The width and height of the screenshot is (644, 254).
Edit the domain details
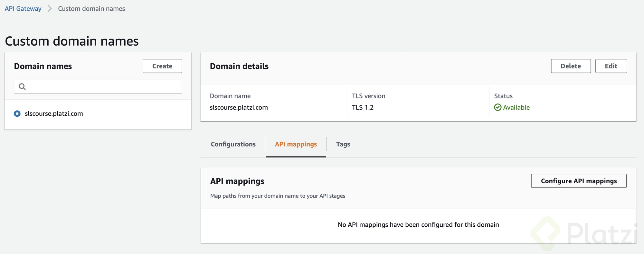point(611,66)
